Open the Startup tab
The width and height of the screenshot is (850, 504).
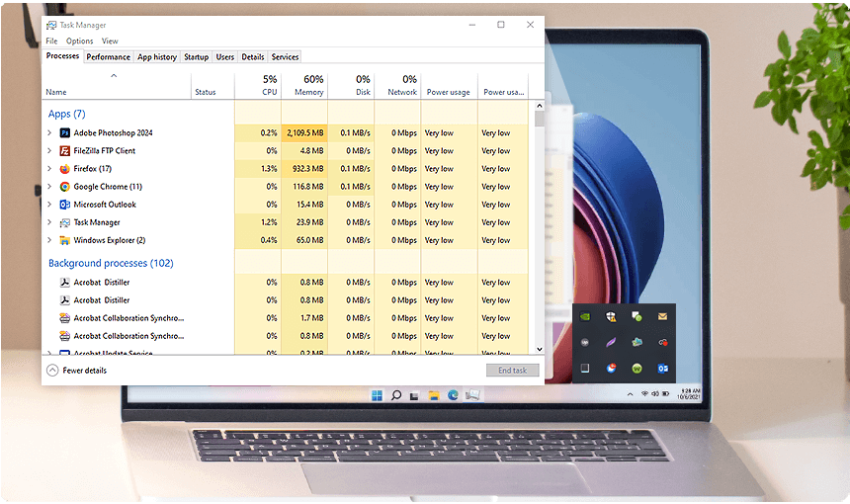(x=197, y=57)
